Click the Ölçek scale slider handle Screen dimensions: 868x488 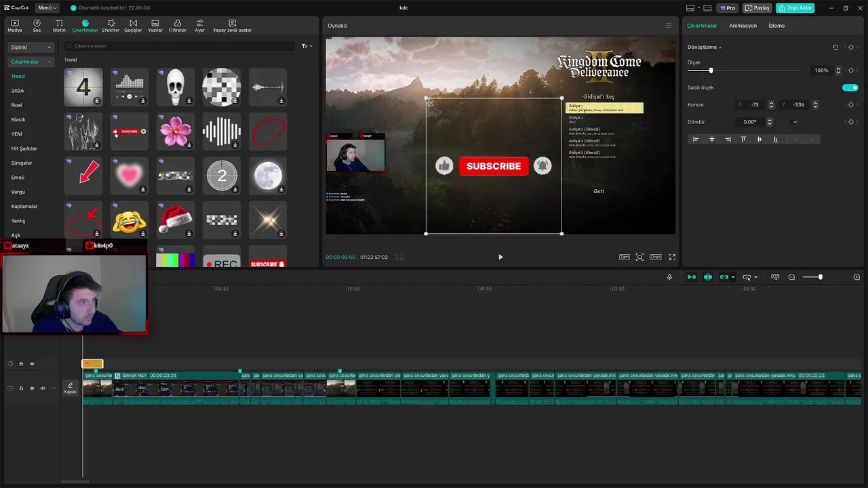point(711,70)
